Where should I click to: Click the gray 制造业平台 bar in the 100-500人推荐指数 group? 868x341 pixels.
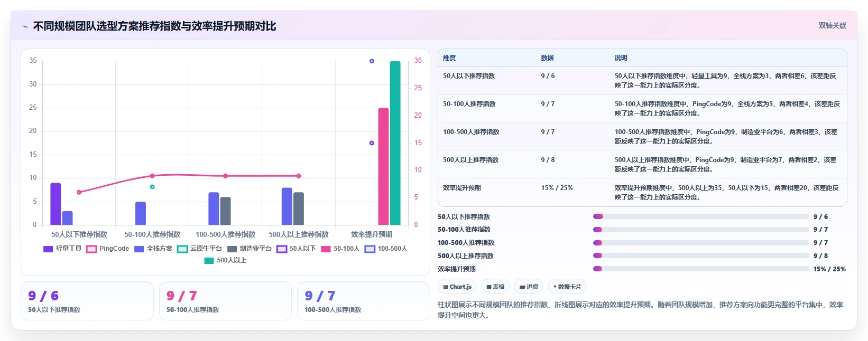pyautogui.click(x=226, y=211)
